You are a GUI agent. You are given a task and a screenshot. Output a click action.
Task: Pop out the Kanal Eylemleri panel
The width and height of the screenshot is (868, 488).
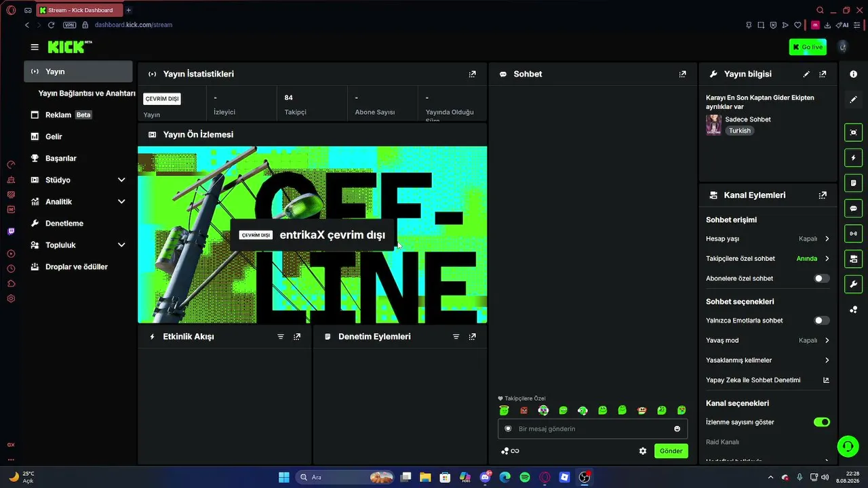click(x=823, y=195)
